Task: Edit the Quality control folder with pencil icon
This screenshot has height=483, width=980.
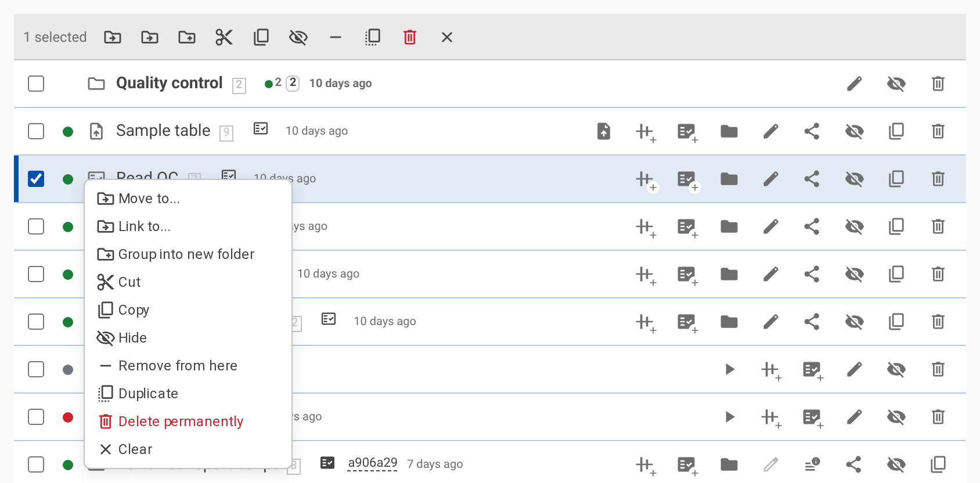Action: [855, 84]
